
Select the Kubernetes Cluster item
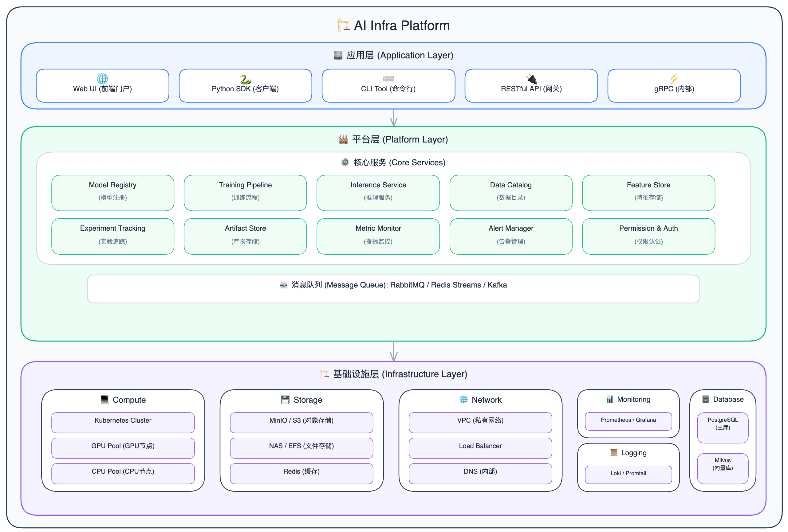click(123, 423)
